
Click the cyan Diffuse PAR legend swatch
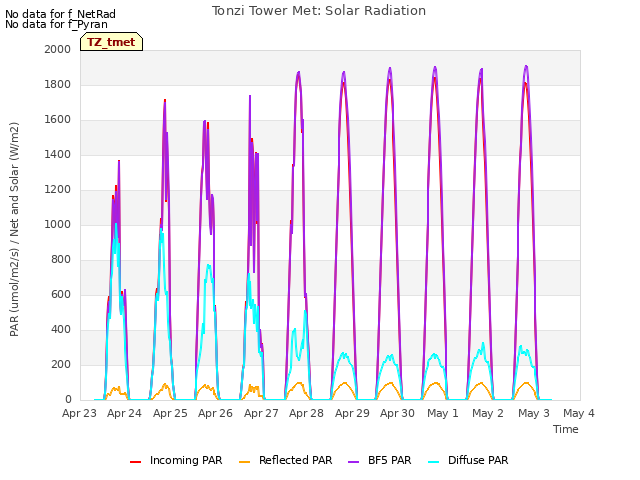(x=433, y=462)
